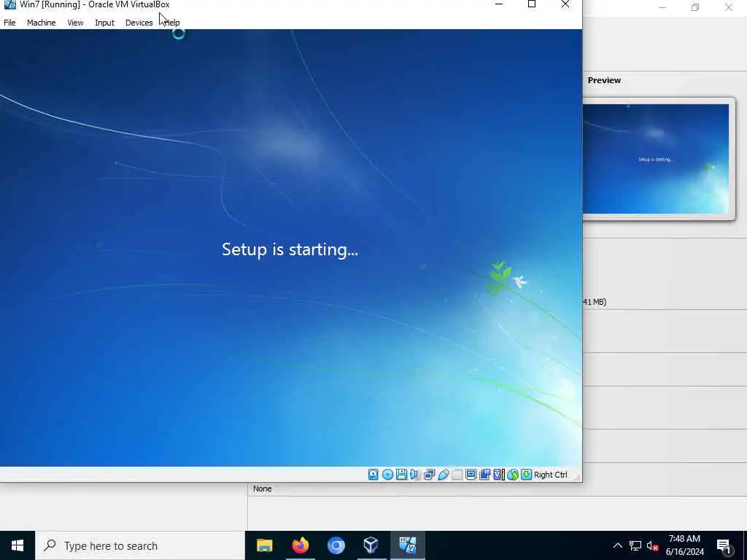Click the network adapters status icon
The height and width of the screenshot is (560, 747).
tap(429, 474)
